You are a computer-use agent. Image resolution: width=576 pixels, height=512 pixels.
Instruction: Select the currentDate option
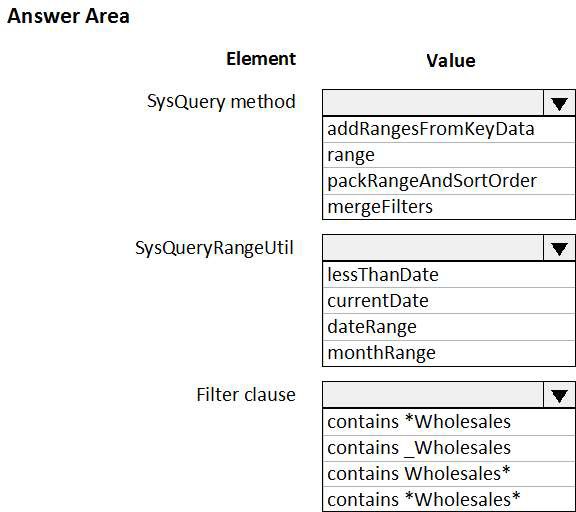coord(449,301)
